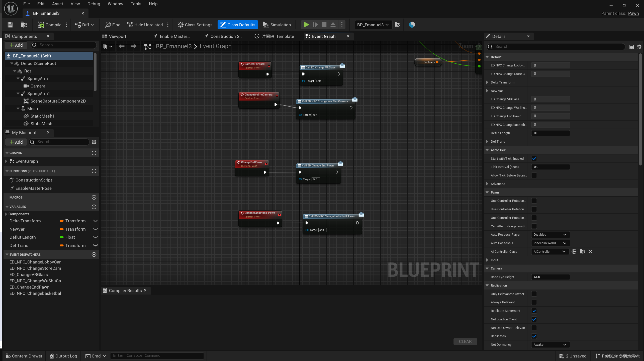This screenshot has width=644, height=361.
Task: Click the Details panel settings gear
Action: [x=639, y=47]
